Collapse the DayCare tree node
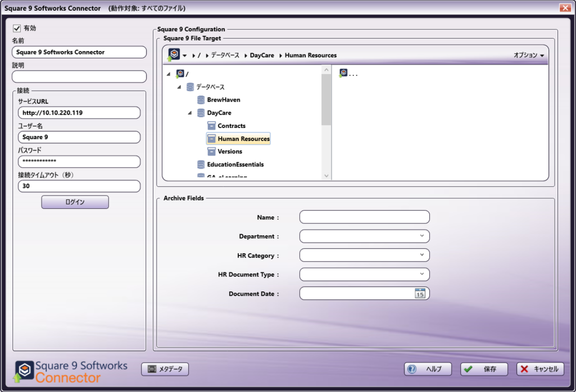This screenshot has width=576, height=392. coord(190,113)
